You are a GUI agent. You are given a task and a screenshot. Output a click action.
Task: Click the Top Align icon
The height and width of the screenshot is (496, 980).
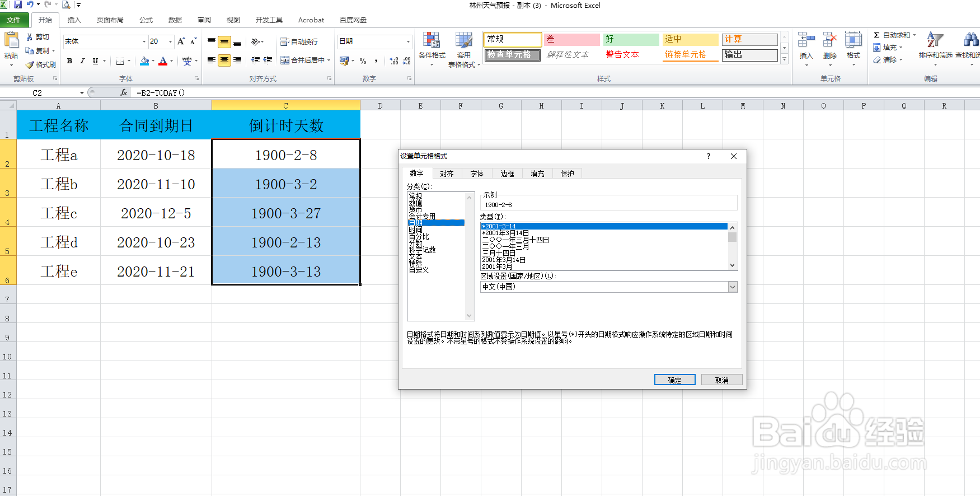click(x=212, y=41)
